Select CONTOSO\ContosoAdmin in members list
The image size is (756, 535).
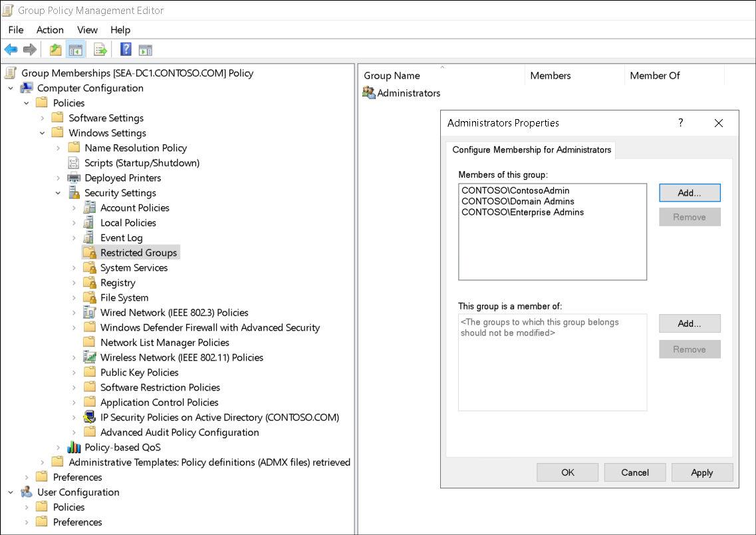click(x=515, y=190)
